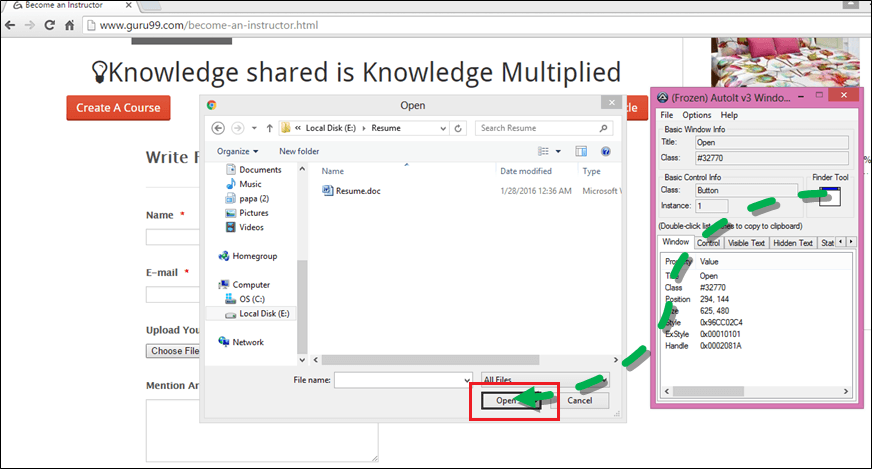Click the AutoIt Finder Tool icon
This screenshot has height=469, width=872.
click(829, 196)
